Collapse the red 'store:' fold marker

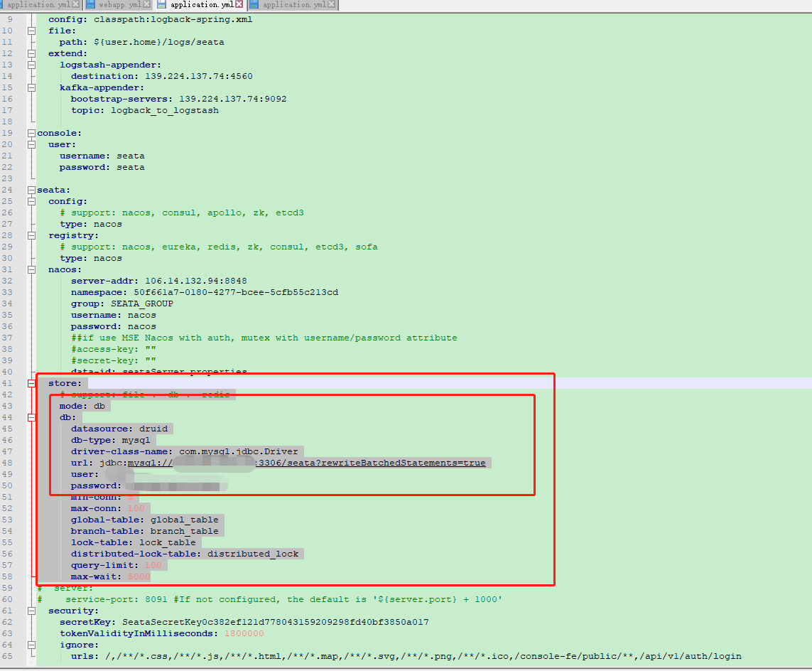tap(31, 383)
